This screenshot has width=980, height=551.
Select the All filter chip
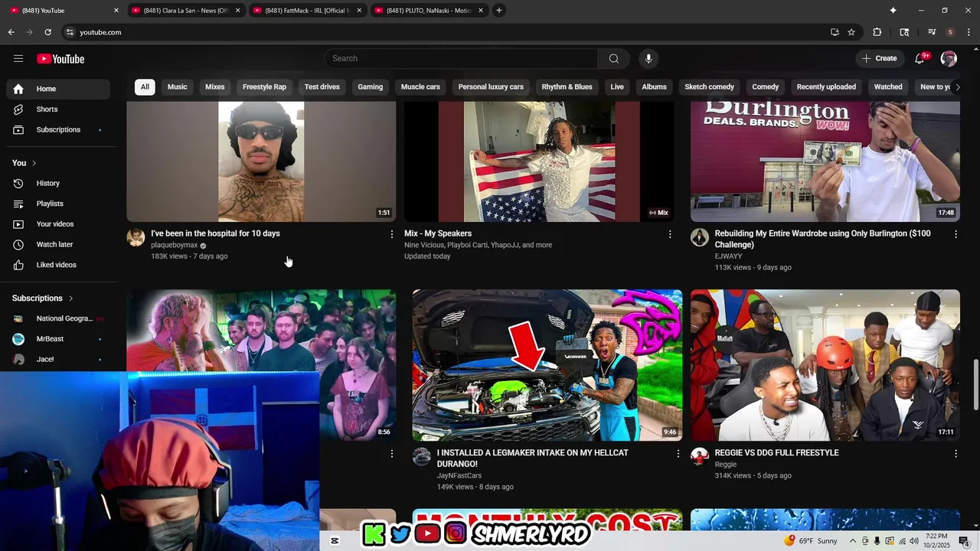pos(145,87)
